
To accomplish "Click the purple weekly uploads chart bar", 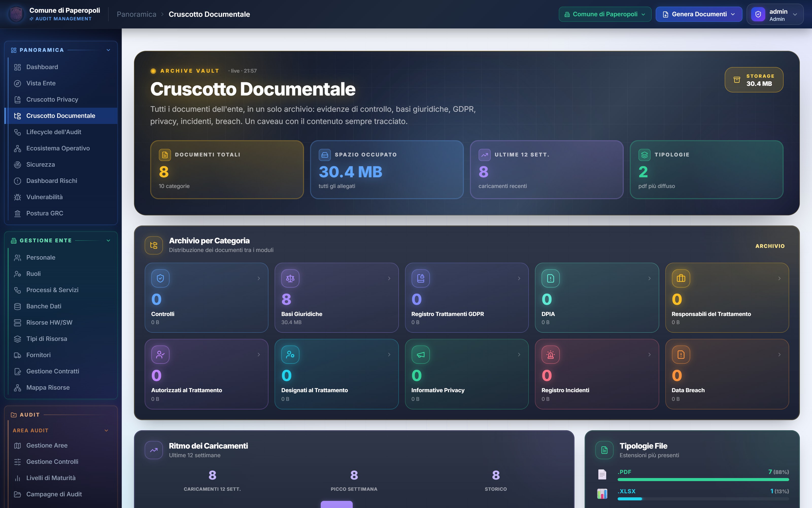I will [x=336, y=504].
